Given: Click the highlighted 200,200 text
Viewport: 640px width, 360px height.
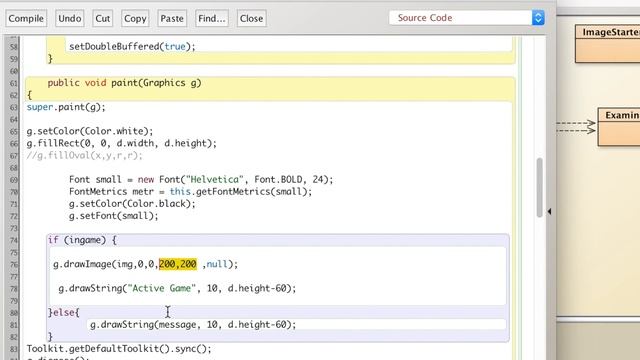Looking at the screenshot, I should point(178,264).
